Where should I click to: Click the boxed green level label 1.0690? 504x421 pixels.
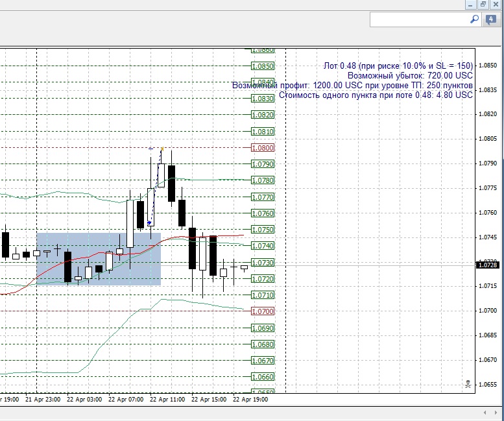(x=263, y=328)
